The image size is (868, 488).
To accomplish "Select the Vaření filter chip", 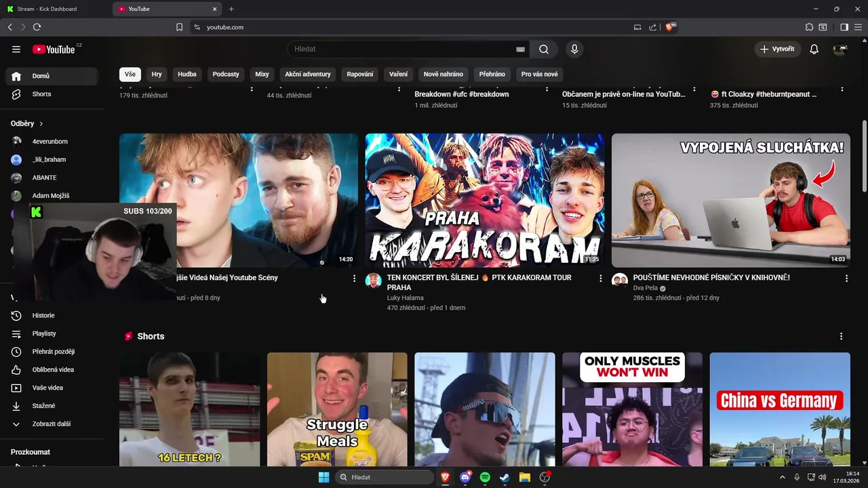I will click(398, 75).
